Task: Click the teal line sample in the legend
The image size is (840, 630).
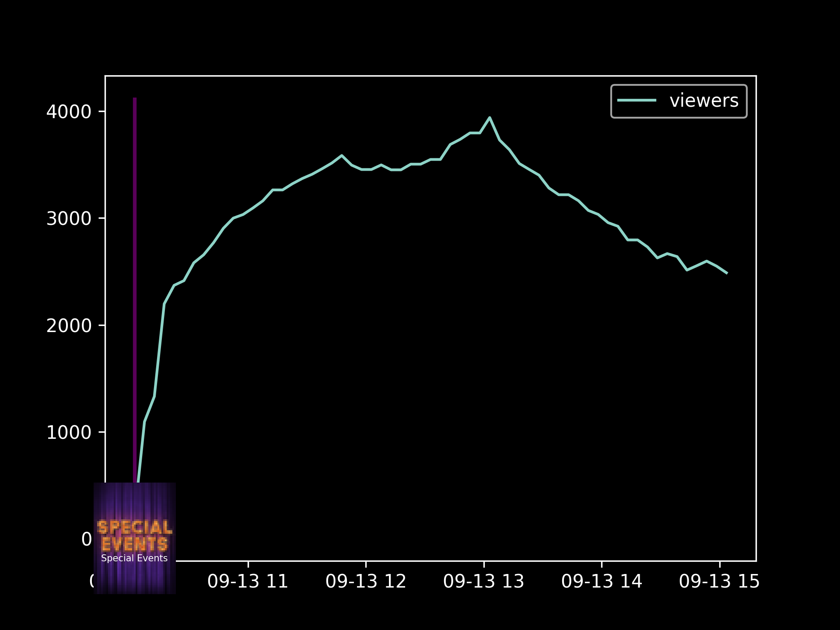Action: click(637, 101)
